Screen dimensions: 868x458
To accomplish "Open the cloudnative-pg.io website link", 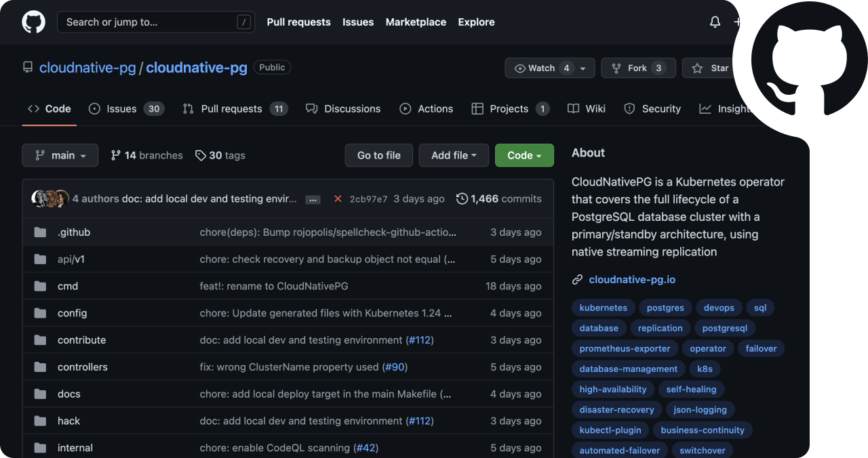I will (632, 279).
